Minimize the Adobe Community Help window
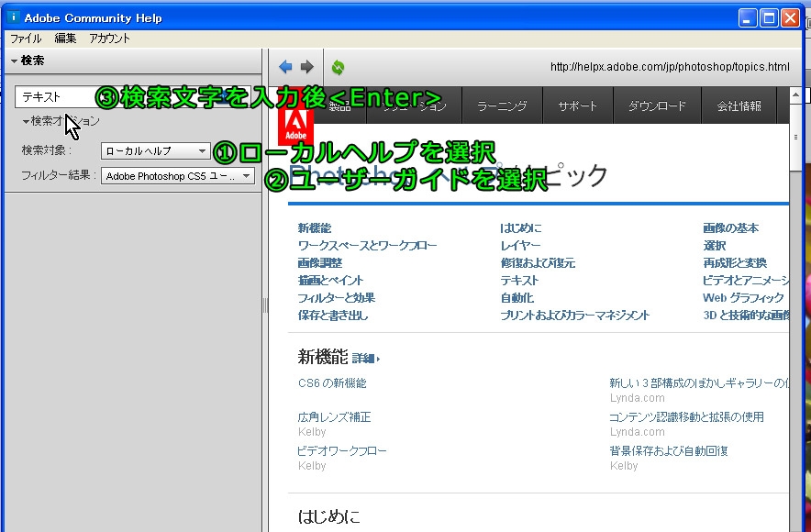Image resolution: width=811 pixels, height=532 pixels. pyautogui.click(x=747, y=18)
